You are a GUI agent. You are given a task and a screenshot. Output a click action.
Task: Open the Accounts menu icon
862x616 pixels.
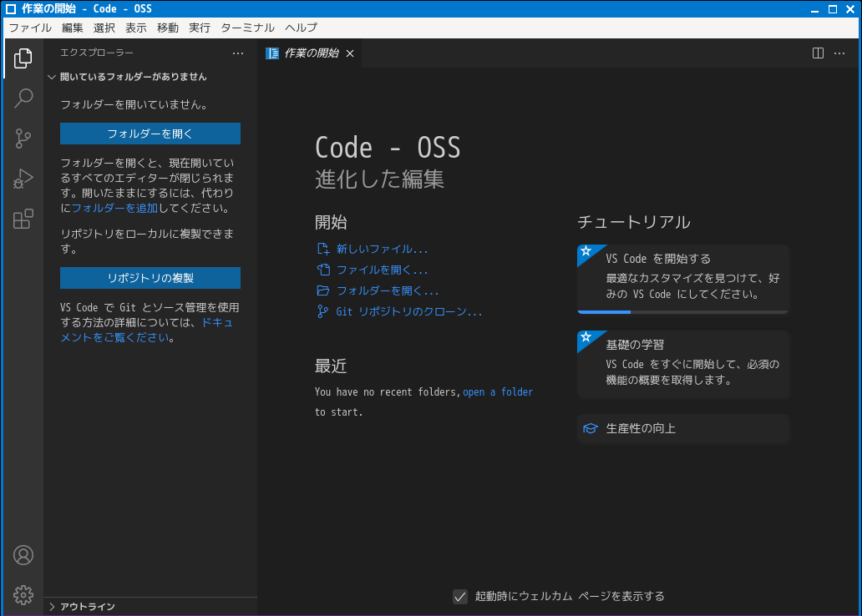pos(23,555)
